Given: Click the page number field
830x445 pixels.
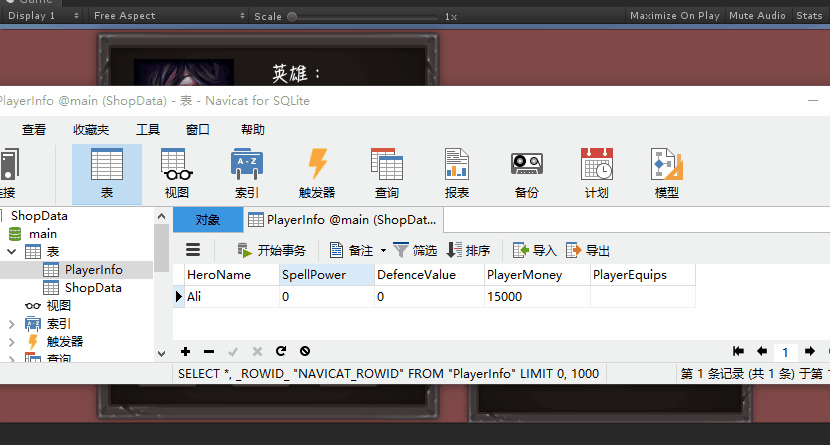Looking at the screenshot, I should tap(786, 352).
